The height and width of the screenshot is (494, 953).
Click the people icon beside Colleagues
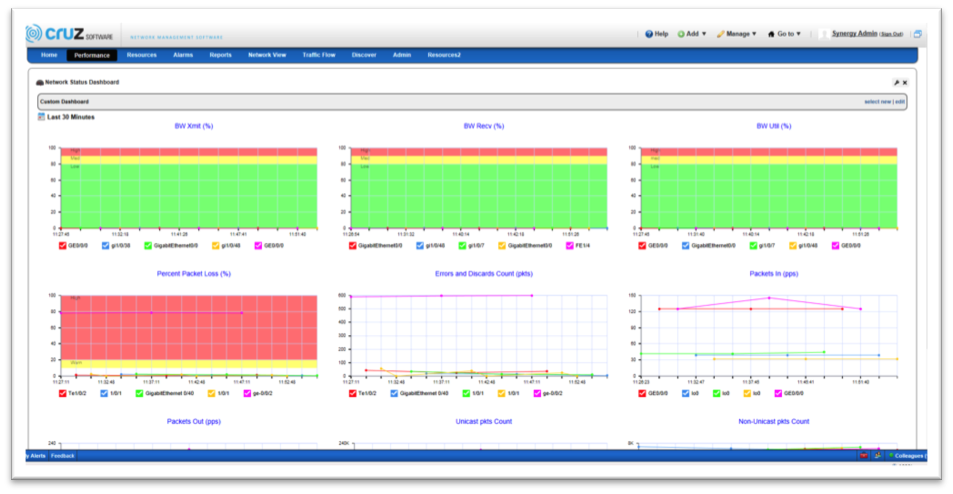[x=878, y=456]
